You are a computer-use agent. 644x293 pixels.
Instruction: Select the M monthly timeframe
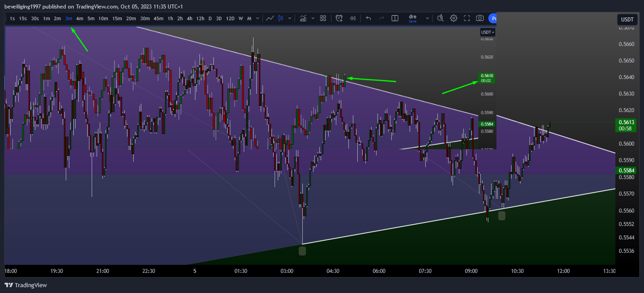pyautogui.click(x=249, y=18)
